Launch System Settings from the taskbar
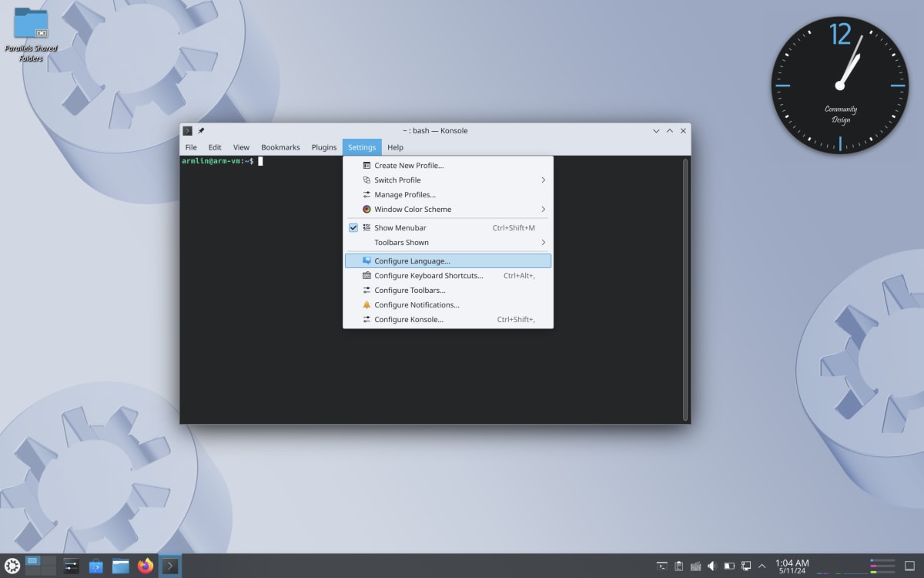924x578 pixels. point(71,566)
